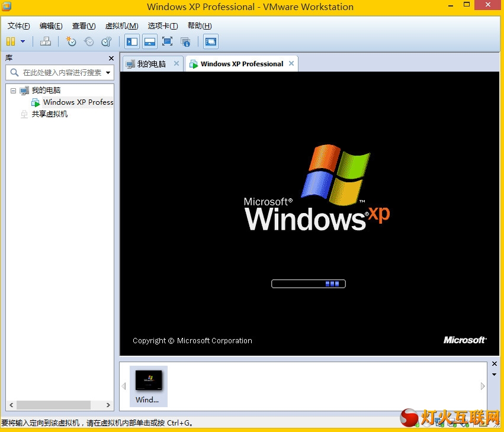The image size is (504, 432).
Task: Click the library scrollbar right arrow
Action: tap(108, 405)
